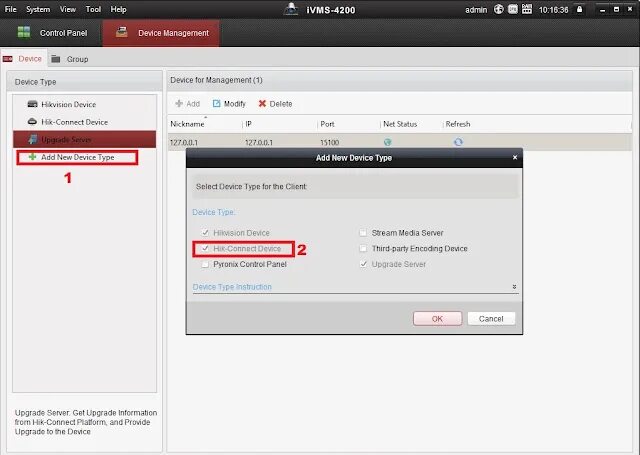Click the Refresh column header
This screenshot has height=455, width=640.
point(458,124)
